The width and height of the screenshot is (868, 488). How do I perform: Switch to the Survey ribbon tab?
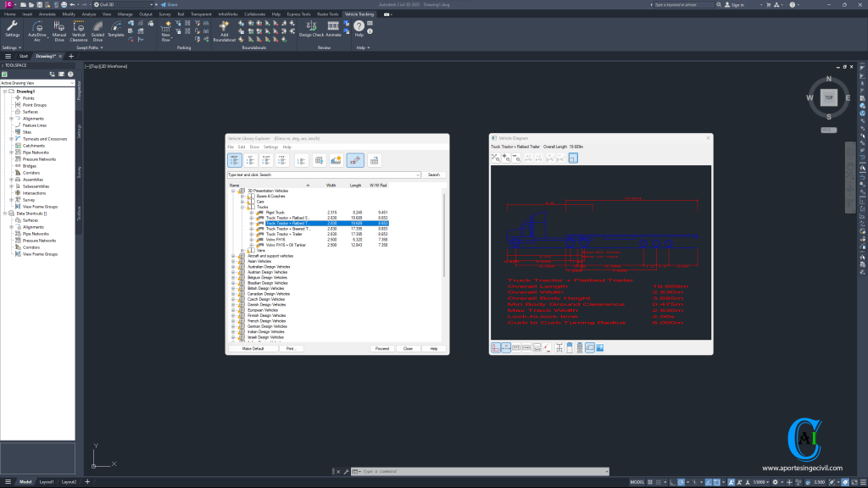[166, 14]
